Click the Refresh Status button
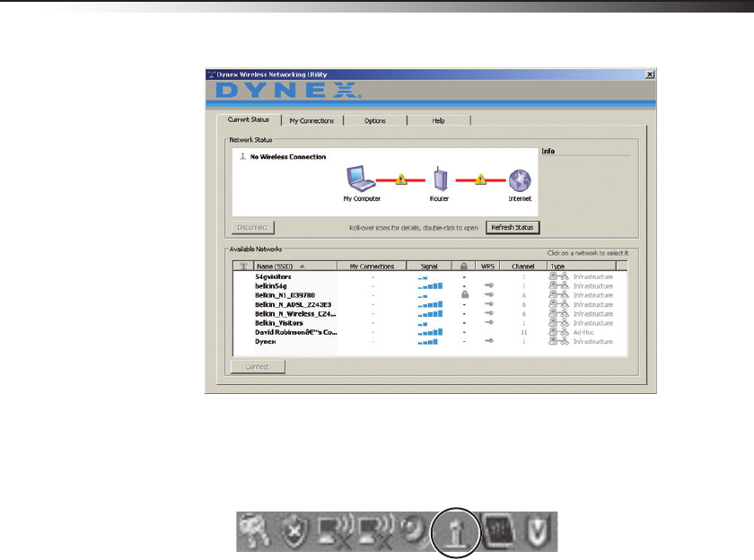The image size is (754, 560). coord(513,227)
